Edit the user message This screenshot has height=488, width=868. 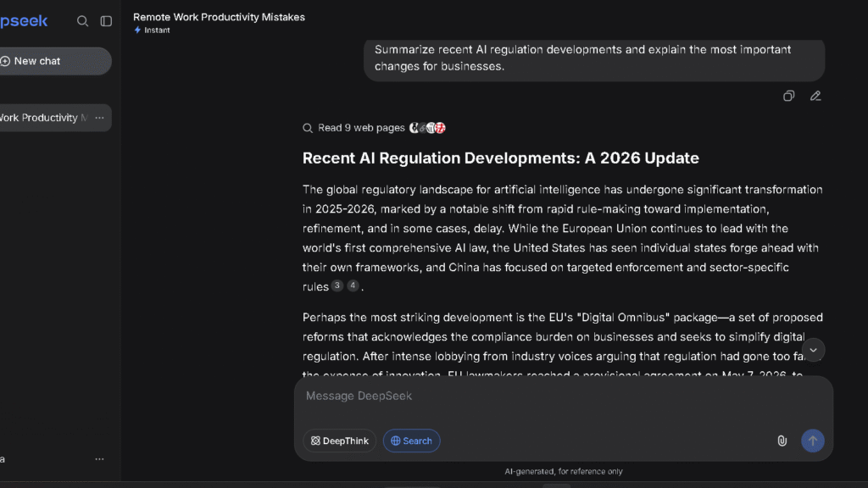(815, 96)
